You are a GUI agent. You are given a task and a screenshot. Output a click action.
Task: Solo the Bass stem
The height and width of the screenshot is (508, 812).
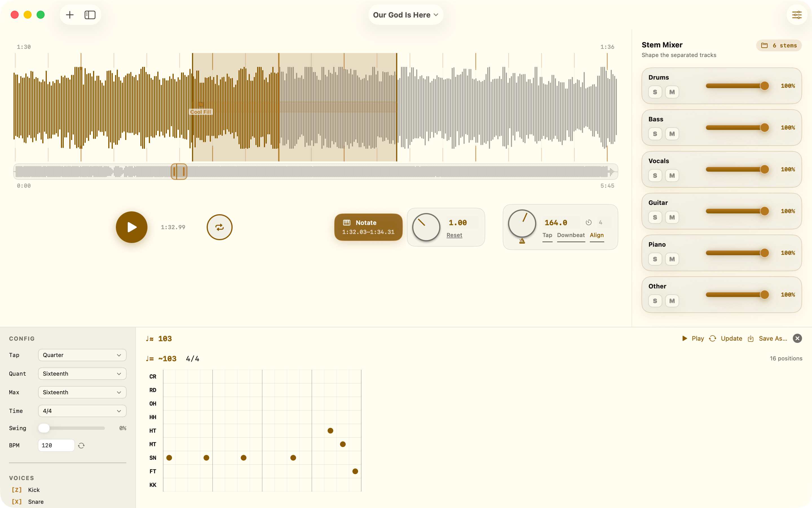tap(655, 134)
